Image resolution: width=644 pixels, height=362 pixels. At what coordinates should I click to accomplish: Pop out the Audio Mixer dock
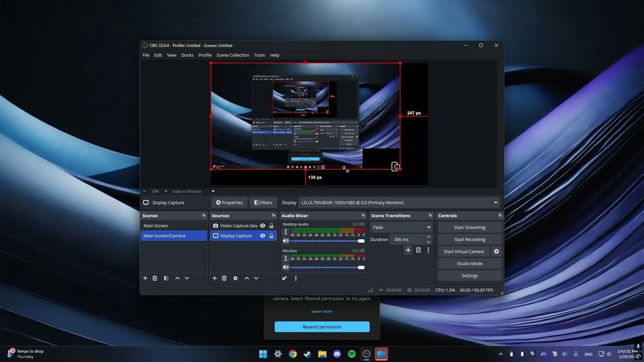(363, 216)
